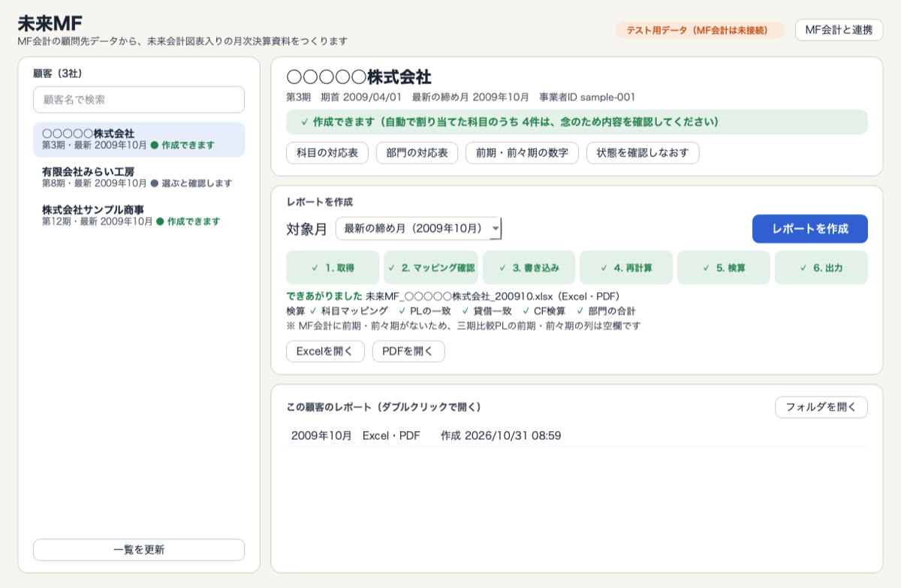
Task: Click step 2. マッピング確認
Action: (431, 267)
